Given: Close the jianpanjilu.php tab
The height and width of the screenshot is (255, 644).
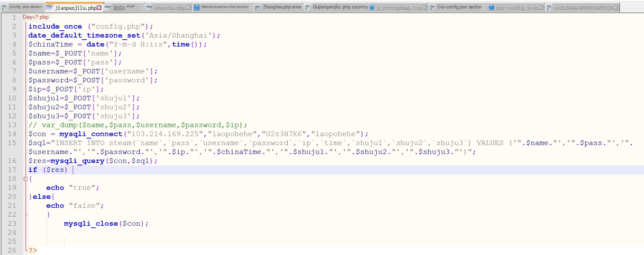Looking at the screenshot, I should coord(99,8).
